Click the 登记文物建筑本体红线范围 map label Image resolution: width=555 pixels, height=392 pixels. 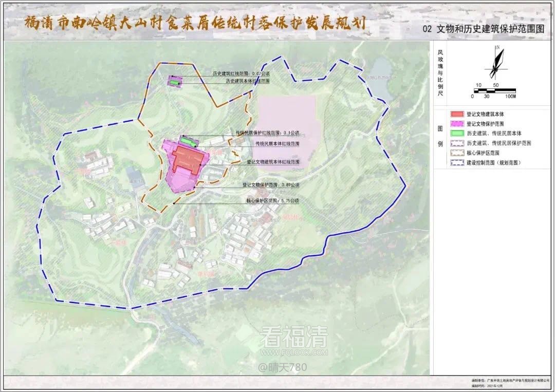[x=272, y=162]
